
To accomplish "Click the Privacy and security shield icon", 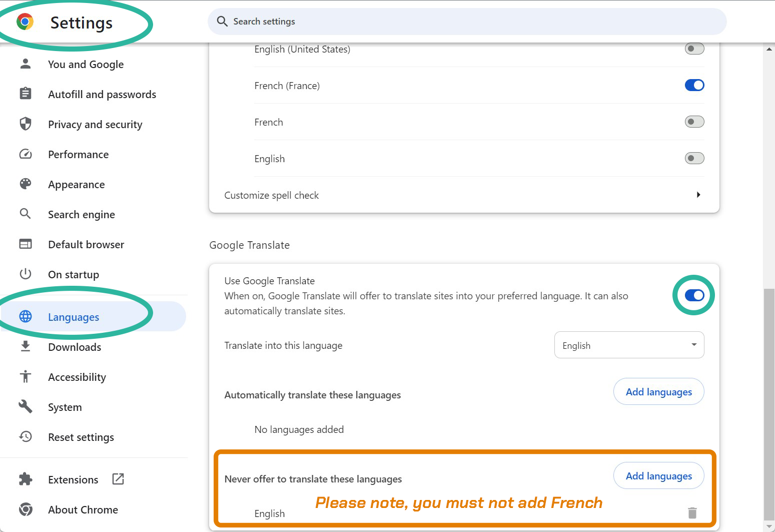I will pyautogui.click(x=26, y=124).
